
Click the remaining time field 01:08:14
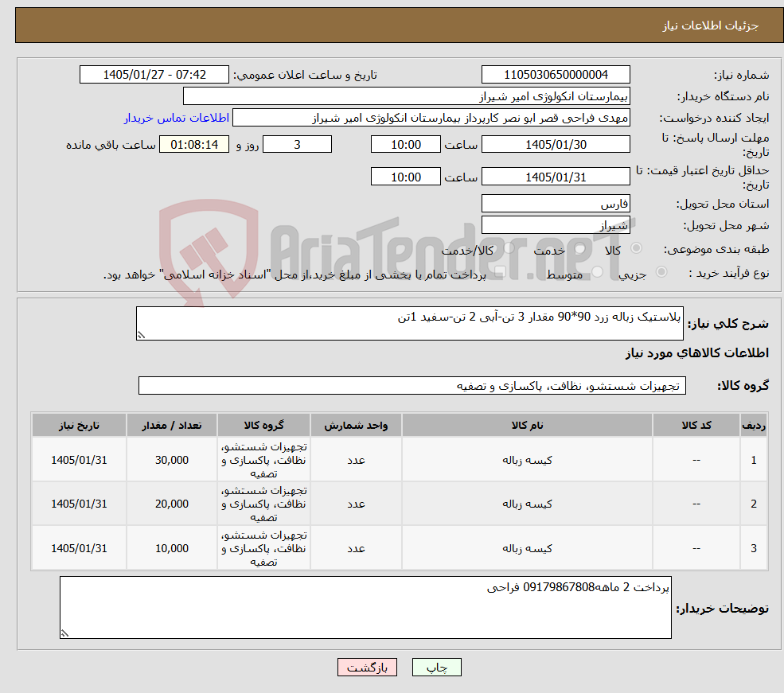[x=194, y=144]
